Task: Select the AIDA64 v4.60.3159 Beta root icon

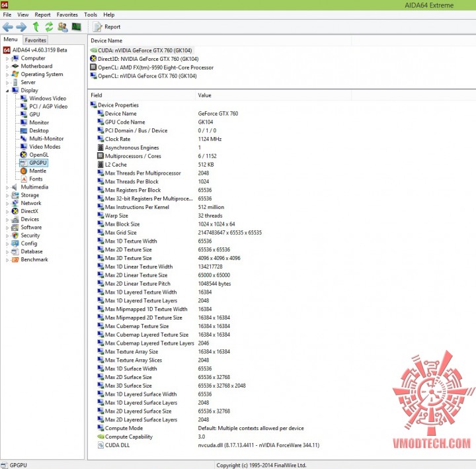Action: (x=7, y=50)
